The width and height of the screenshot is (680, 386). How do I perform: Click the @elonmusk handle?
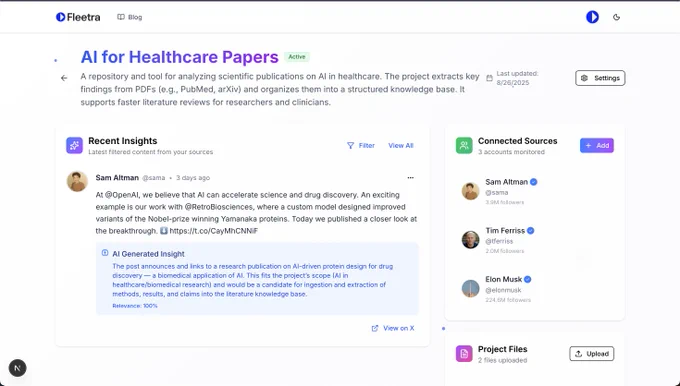(x=503, y=290)
